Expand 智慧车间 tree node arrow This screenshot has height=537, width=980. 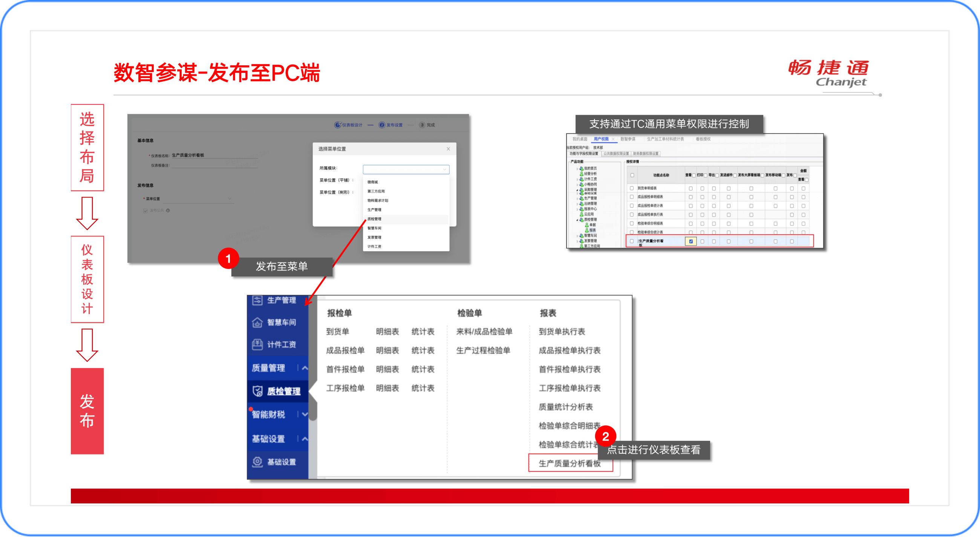point(577,236)
